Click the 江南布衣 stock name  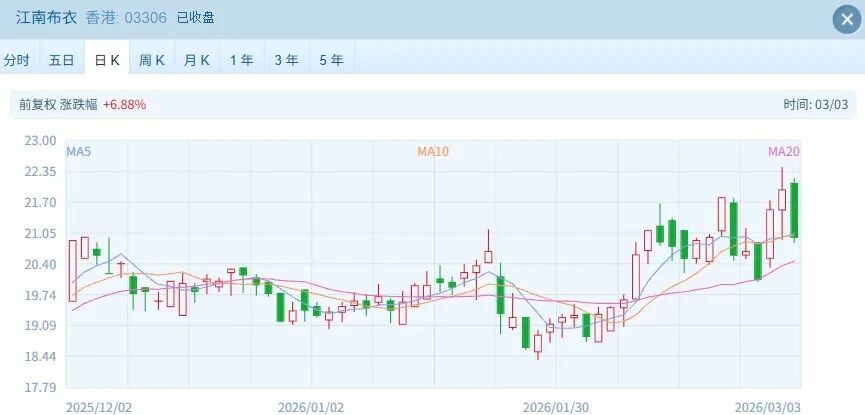coord(47,18)
